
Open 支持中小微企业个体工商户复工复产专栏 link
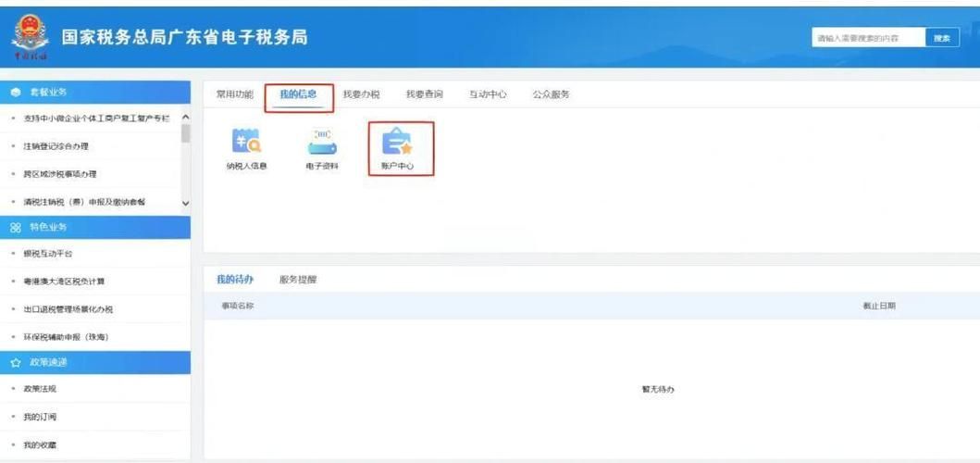point(96,119)
